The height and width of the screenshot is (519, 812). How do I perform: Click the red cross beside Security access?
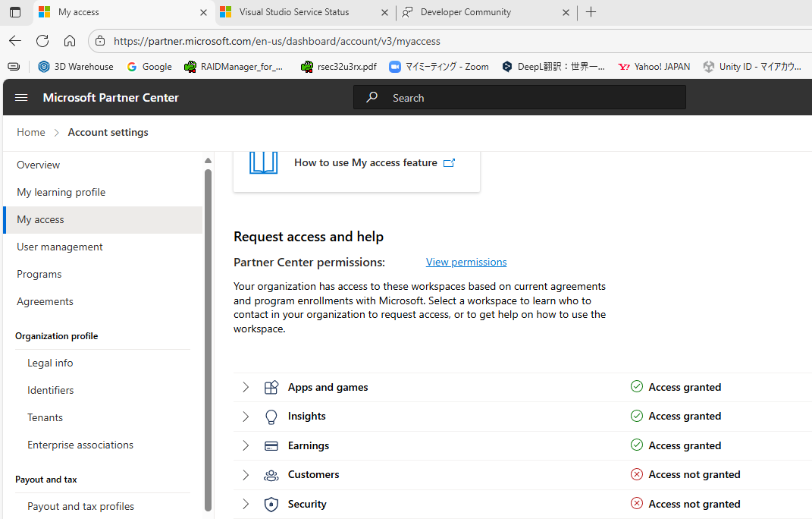(636, 503)
